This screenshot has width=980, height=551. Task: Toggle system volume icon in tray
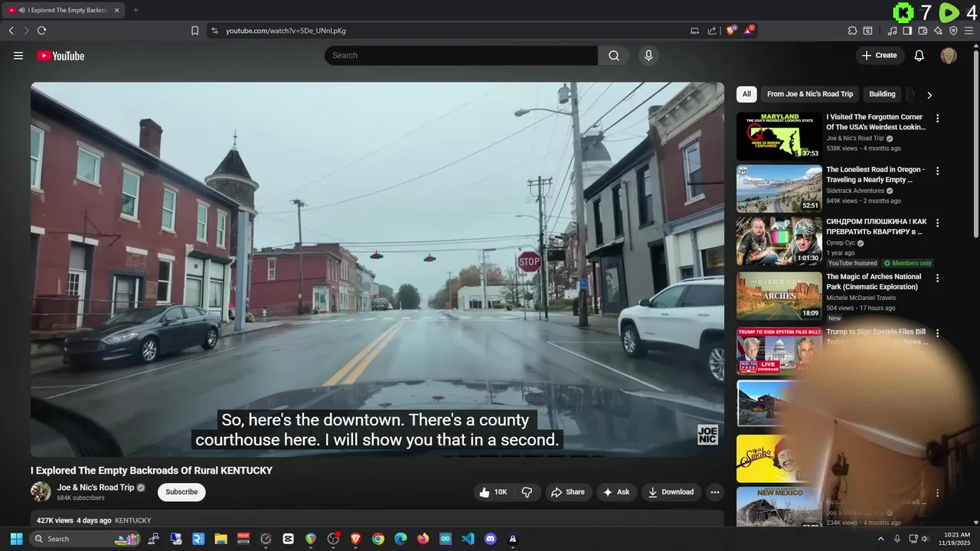(926, 539)
